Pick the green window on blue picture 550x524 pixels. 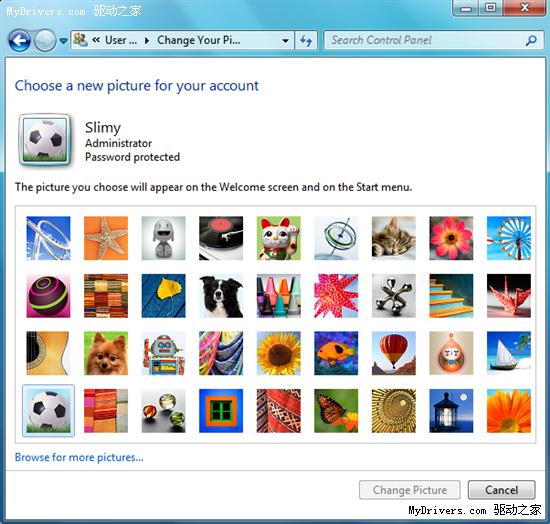(x=221, y=411)
